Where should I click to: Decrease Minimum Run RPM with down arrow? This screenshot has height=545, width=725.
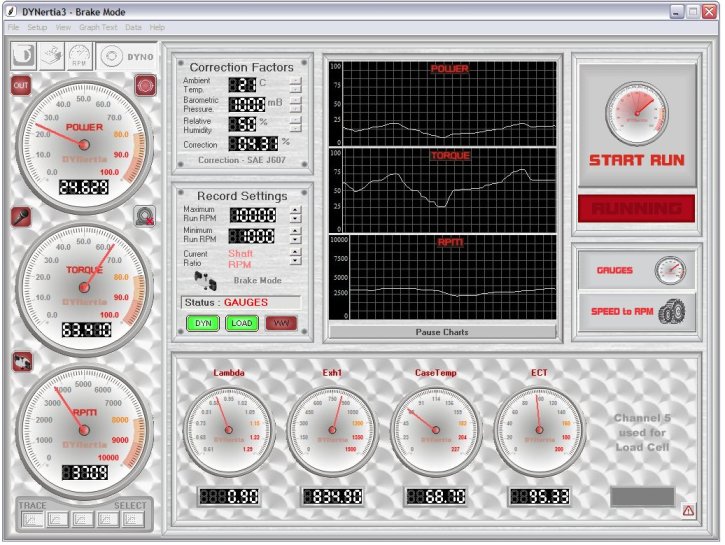(295, 239)
